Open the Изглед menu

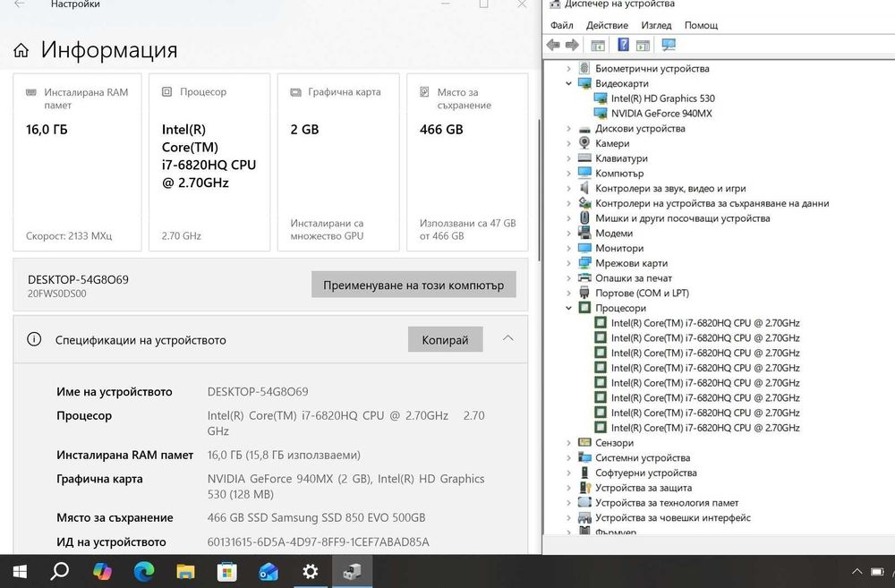(x=656, y=25)
